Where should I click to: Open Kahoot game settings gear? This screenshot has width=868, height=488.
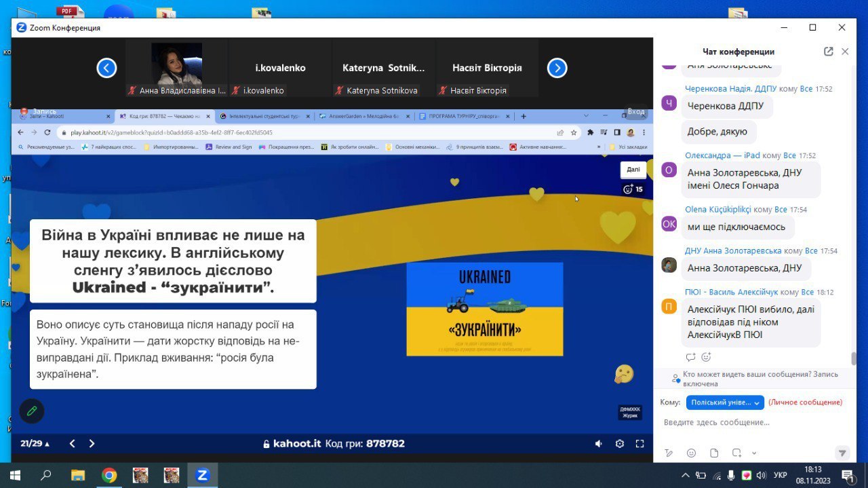point(619,444)
